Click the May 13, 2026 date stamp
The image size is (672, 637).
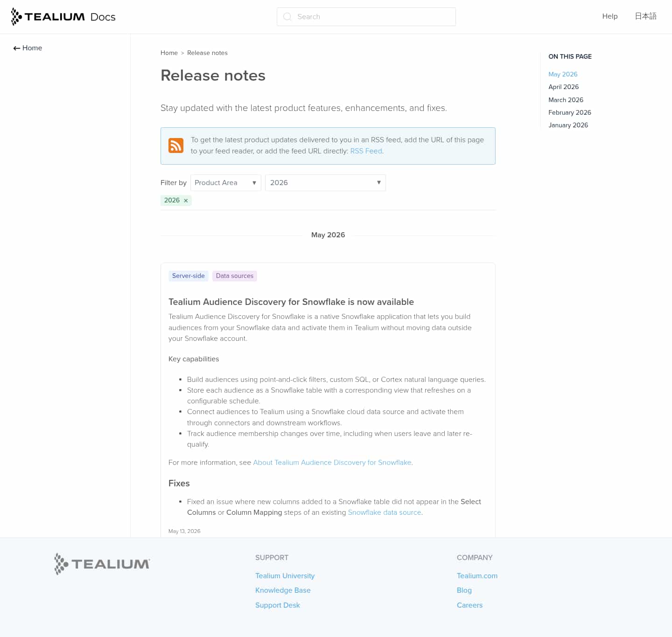tap(184, 531)
